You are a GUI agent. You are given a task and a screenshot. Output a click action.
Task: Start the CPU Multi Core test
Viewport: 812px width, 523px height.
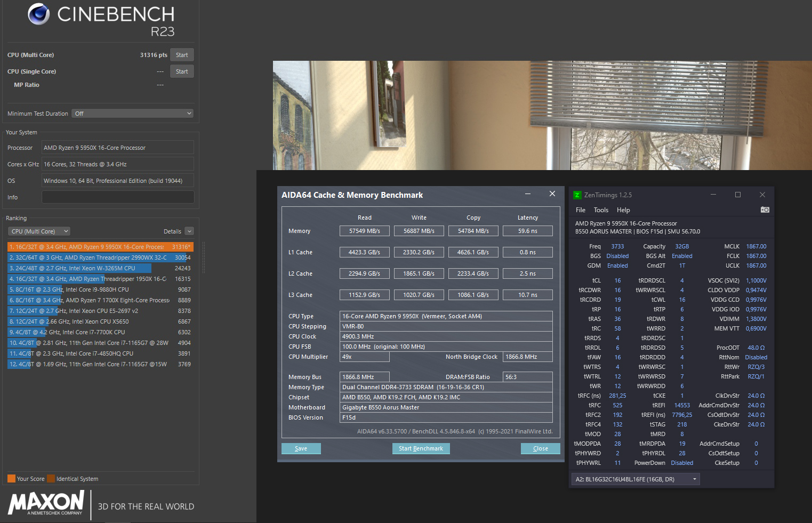pyautogui.click(x=182, y=55)
